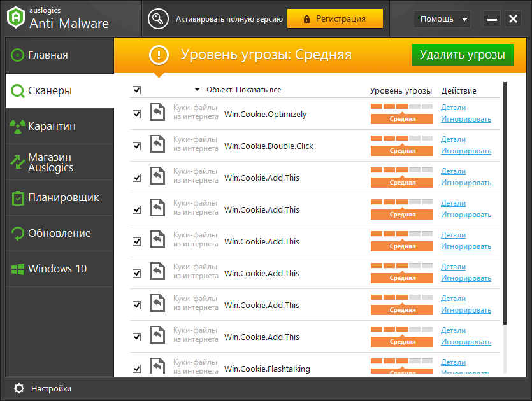Screen dimensions: 532x401
Task: Click the key activation icon
Action: (x=158, y=18)
